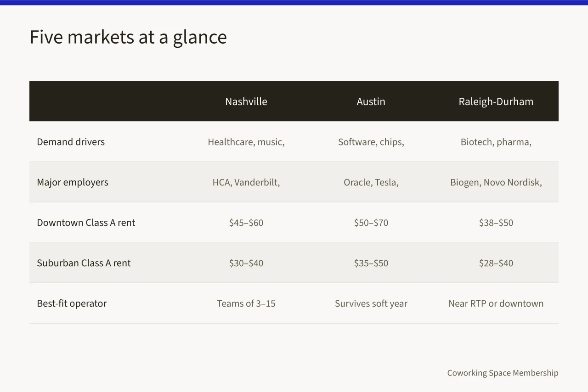Select the "Oracle, Tesla," cell
Image resolution: width=588 pixels, height=392 pixels.
click(371, 182)
